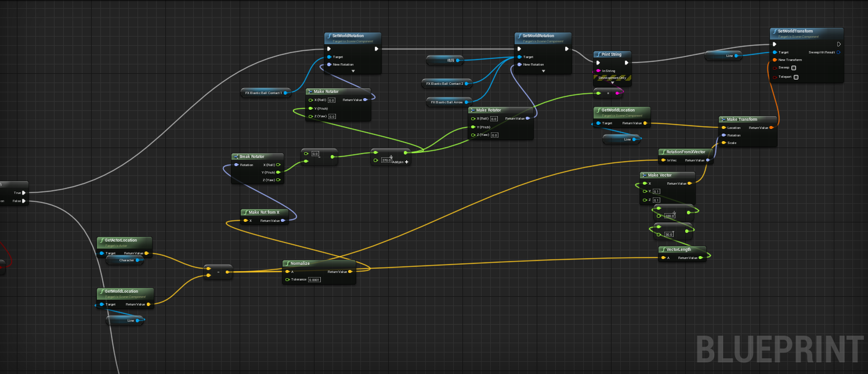Select the RotationFromXVector node title
Viewport: 868px width, 374px height.
click(x=686, y=152)
